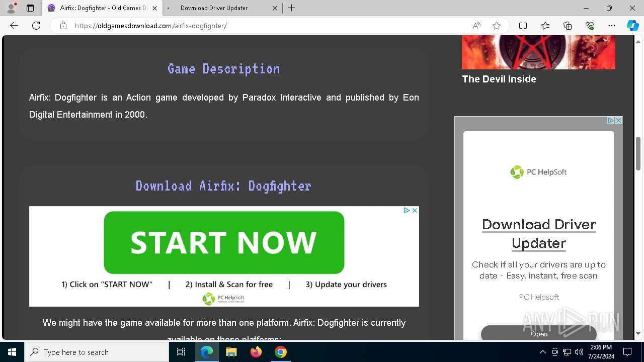Screen dimensions: 644x362
Task: Click the PC HelpSoft text in sidebar ad
Action: click(539, 297)
